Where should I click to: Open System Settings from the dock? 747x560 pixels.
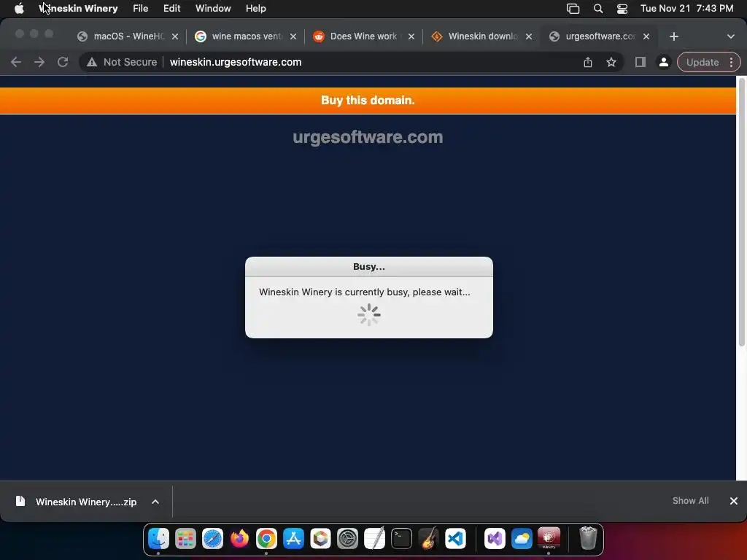click(347, 539)
